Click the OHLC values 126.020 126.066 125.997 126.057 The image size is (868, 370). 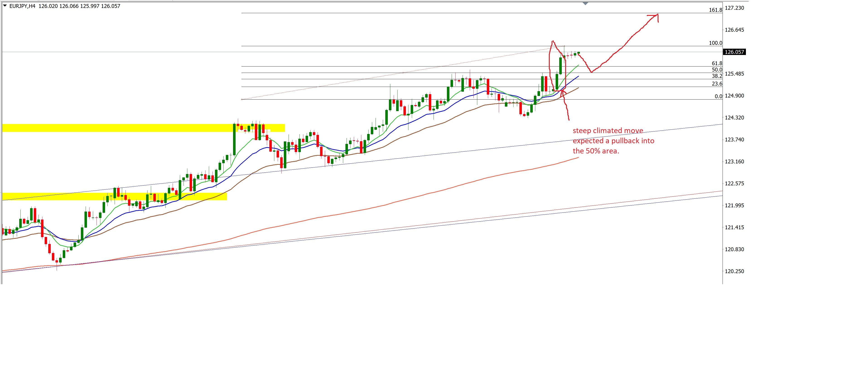79,6
